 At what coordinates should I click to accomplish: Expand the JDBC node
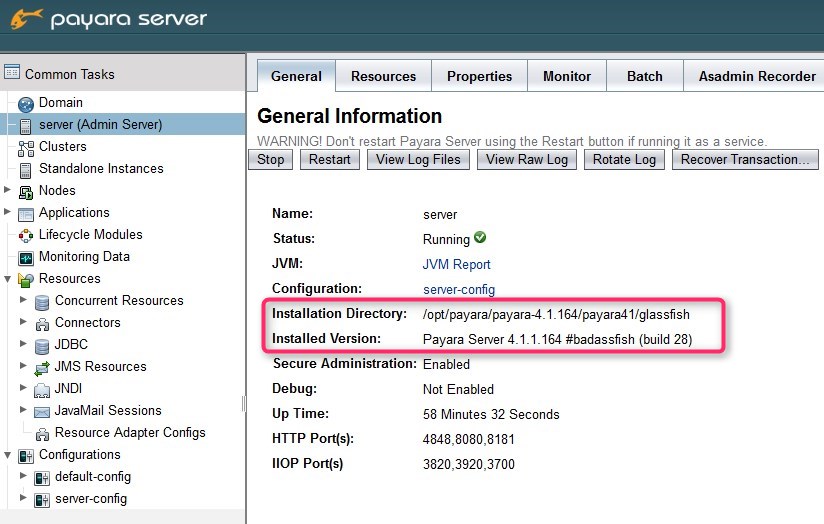click(x=23, y=344)
